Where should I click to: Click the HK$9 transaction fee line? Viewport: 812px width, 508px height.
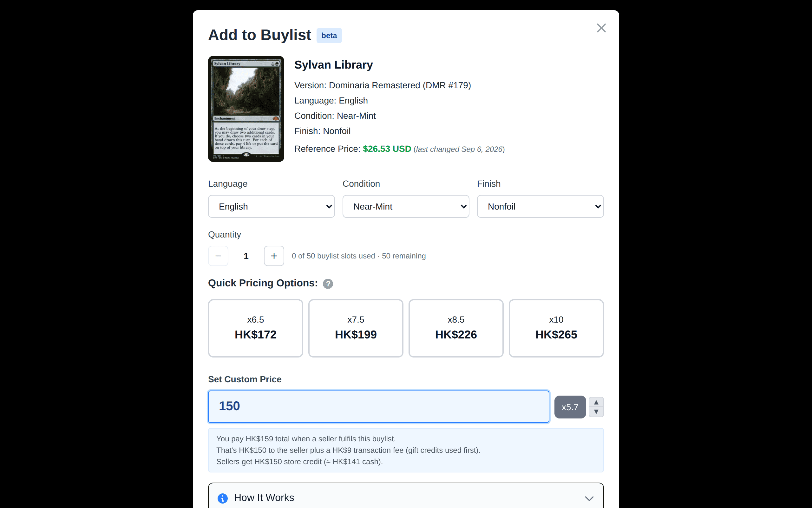point(348,450)
